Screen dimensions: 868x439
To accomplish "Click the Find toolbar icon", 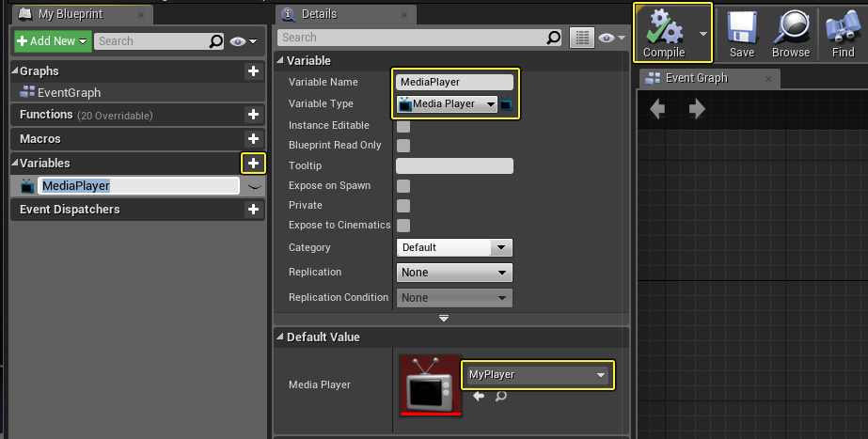I will (843, 32).
